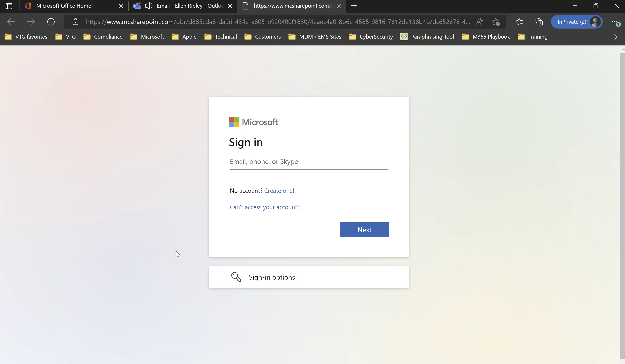Image resolution: width=625 pixels, height=364 pixels.
Task: Mute audio on the Outlook tab
Action: point(148,6)
